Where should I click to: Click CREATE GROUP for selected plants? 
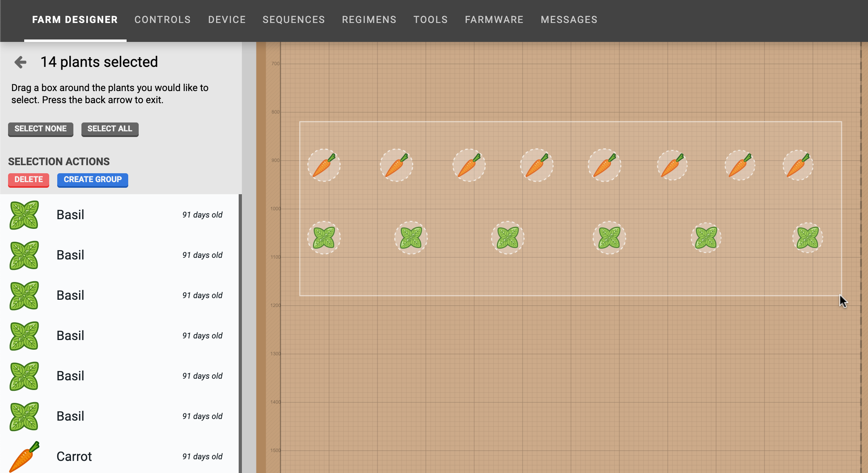pos(92,180)
